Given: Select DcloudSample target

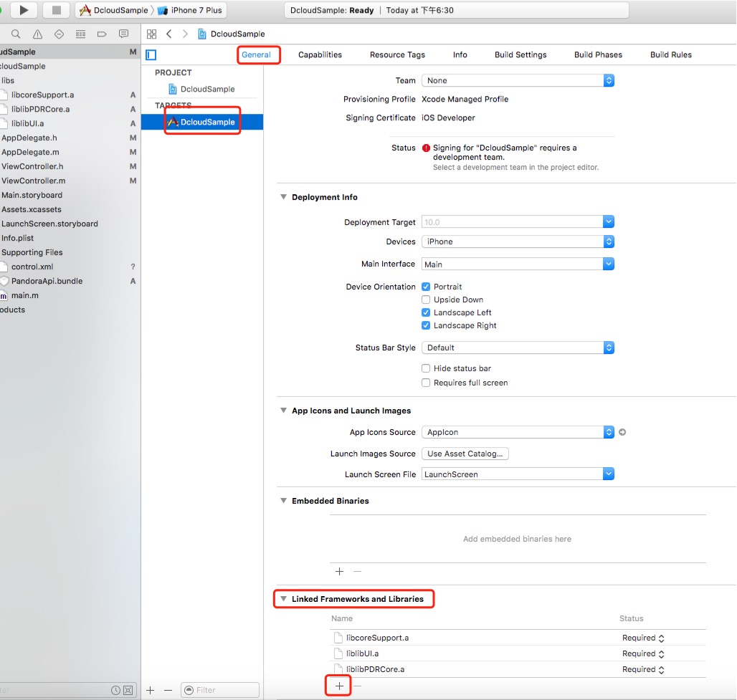Looking at the screenshot, I should coord(202,122).
